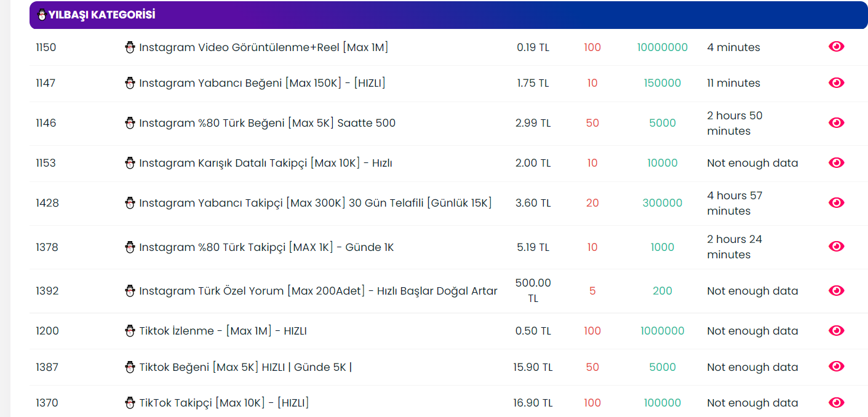Screen dimensions: 868x417
Task: Click Tiktok İzlenme - [Max 1M] - HIZLI
Action: (223, 331)
